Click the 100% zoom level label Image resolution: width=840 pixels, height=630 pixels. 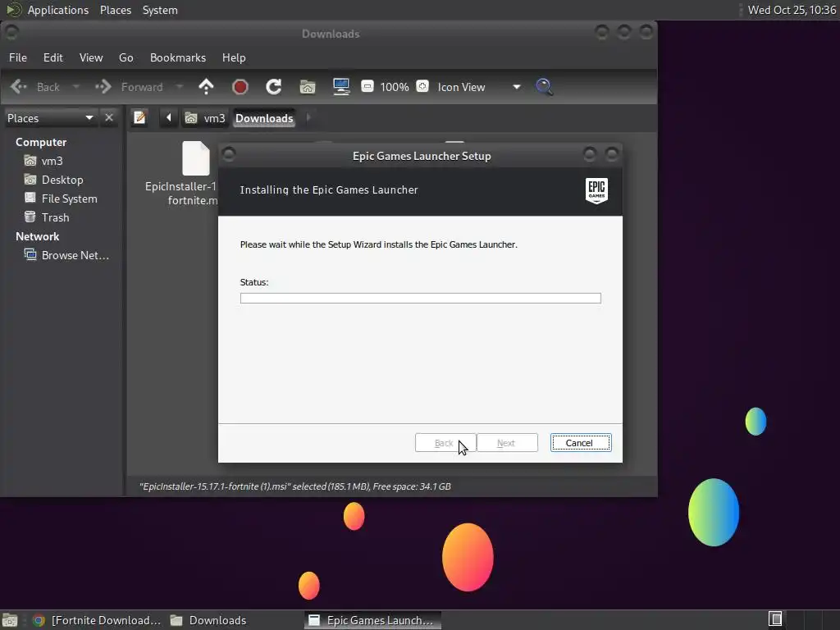pyautogui.click(x=395, y=87)
